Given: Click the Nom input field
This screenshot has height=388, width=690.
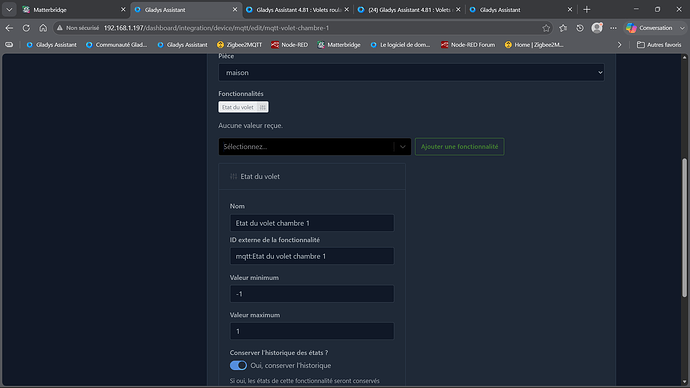Looking at the screenshot, I should 312,223.
